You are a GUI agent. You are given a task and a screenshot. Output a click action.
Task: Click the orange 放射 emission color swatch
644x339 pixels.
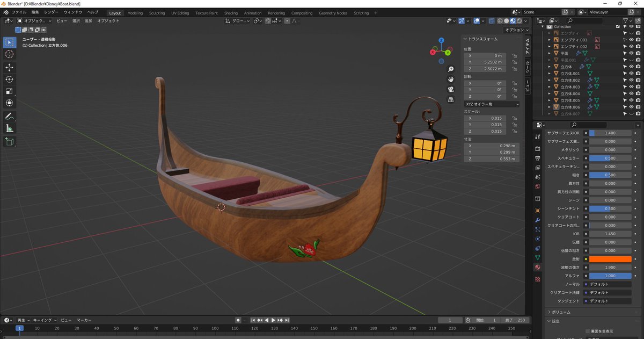[610, 259]
